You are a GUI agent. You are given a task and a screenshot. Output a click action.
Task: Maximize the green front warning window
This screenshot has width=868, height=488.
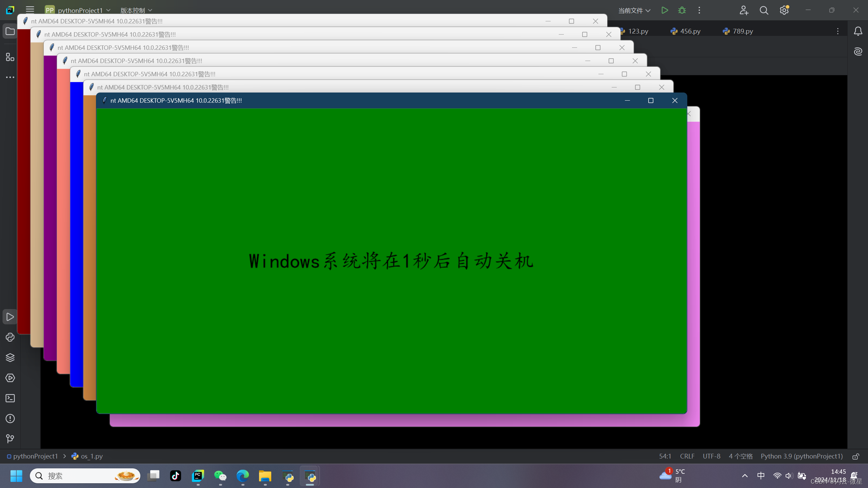coord(651,100)
